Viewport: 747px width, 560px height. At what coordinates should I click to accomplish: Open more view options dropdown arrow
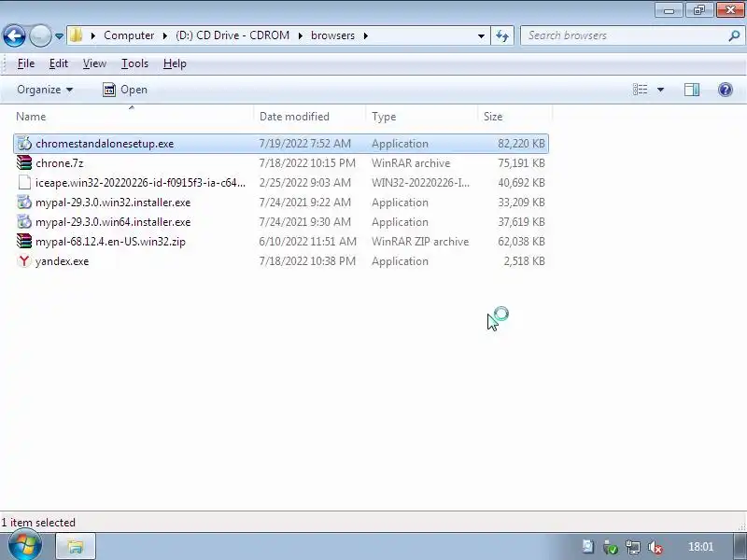click(x=660, y=90)
